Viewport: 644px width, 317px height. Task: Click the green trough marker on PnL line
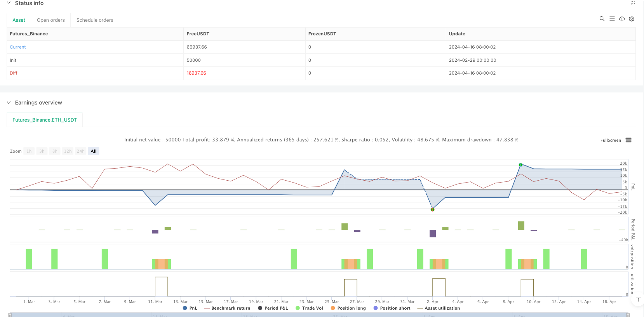[432, 210]
